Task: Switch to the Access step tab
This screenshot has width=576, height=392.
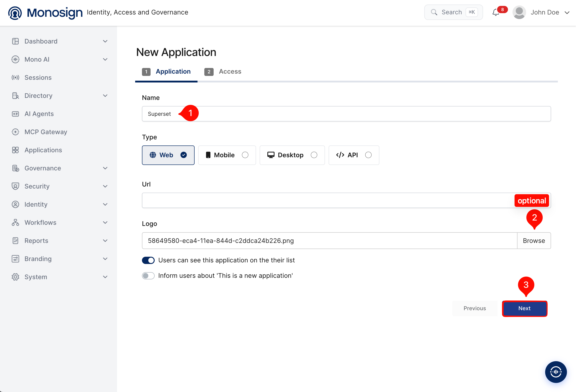Action: 222,72
